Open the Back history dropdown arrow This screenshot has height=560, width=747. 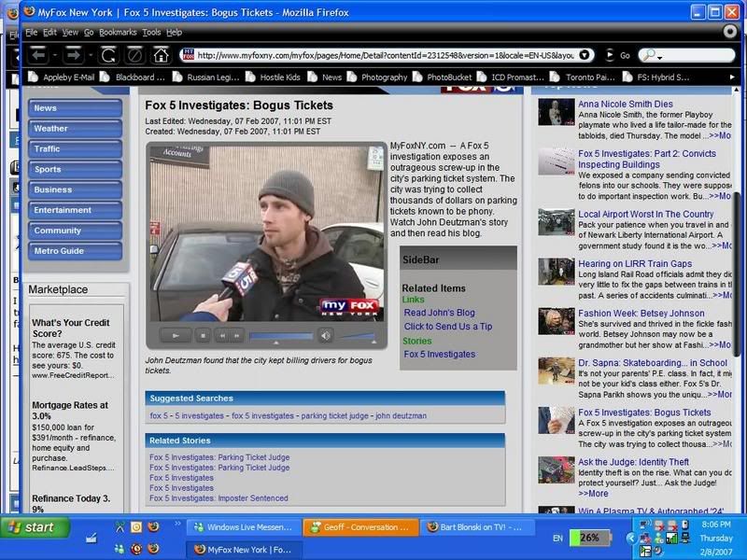coord(55,55)
